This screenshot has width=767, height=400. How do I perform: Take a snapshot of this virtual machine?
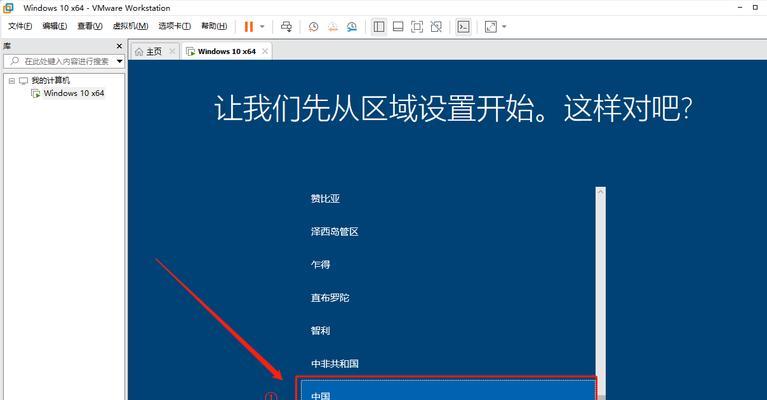coord(314,26)
